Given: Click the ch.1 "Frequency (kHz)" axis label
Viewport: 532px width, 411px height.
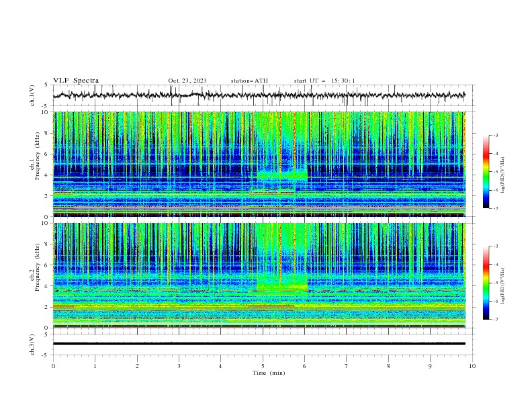Looking at the screenshot, I should tap(37, 156).
